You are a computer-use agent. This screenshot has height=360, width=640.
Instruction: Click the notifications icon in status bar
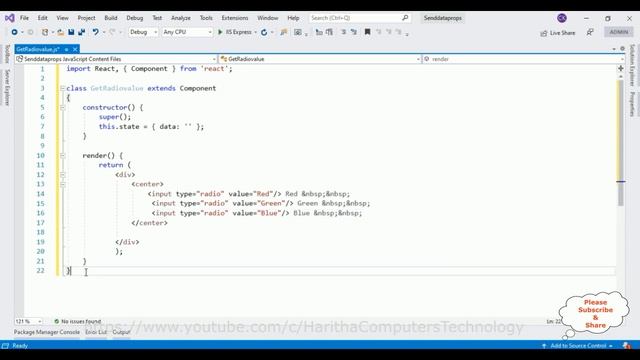pos(627,346)
